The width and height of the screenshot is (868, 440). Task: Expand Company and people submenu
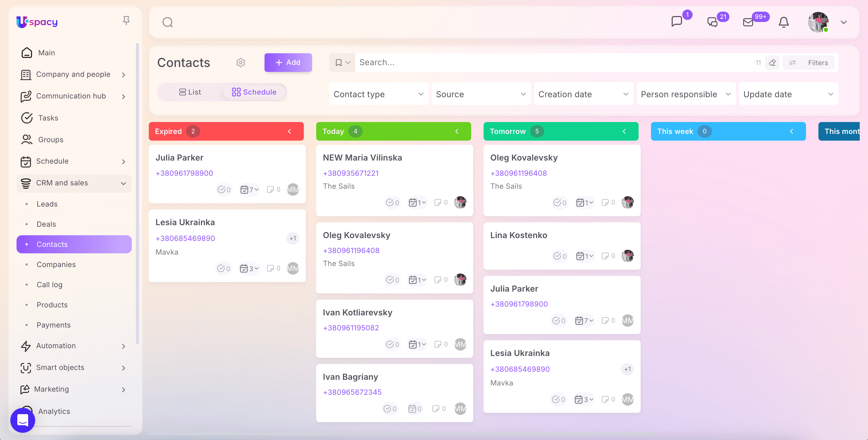pyautogui.click(x=124, y=74)
